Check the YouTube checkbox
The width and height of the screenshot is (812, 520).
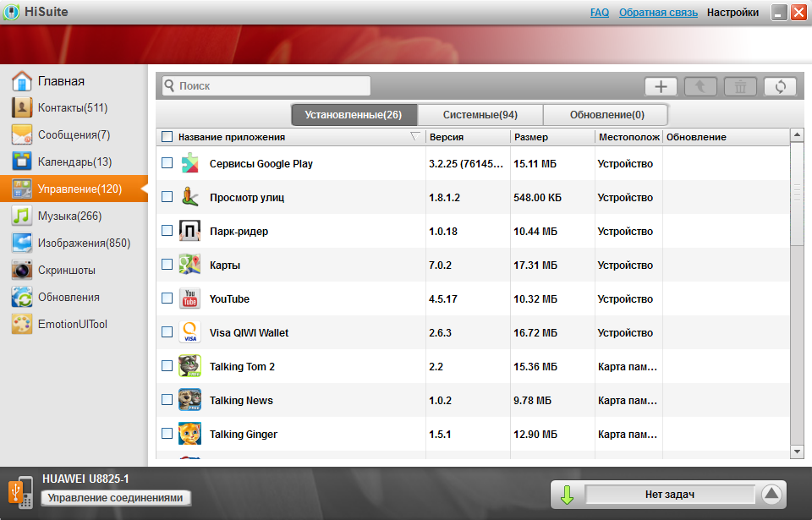167,298
